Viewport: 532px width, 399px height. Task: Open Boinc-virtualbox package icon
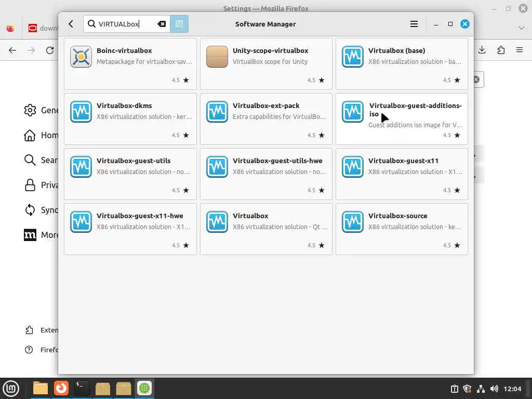[x=81, y=57]
